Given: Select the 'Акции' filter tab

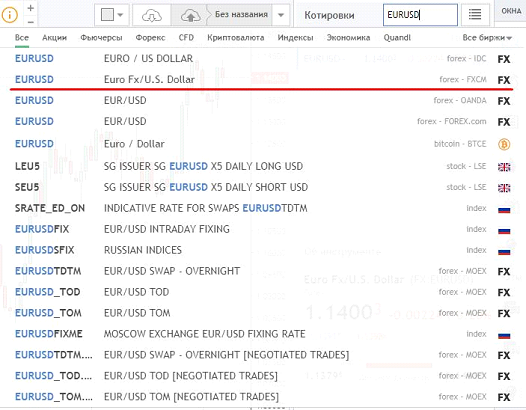Looking at the screenshot, I should click(x=54, y=38).
